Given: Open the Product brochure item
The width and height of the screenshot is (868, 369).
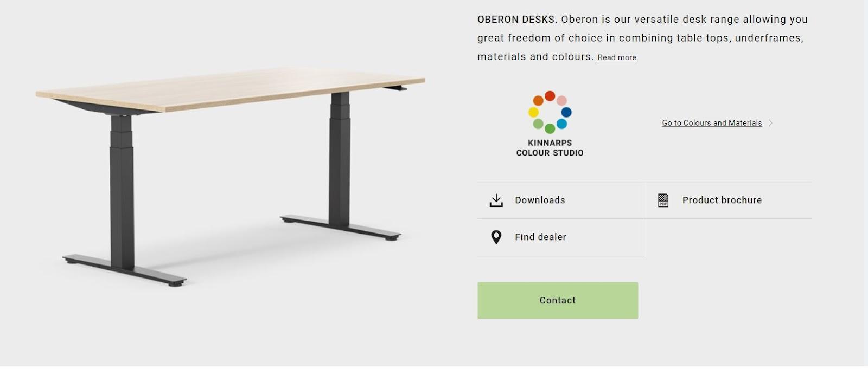Looking at the screenshot, I should (727, 200).
